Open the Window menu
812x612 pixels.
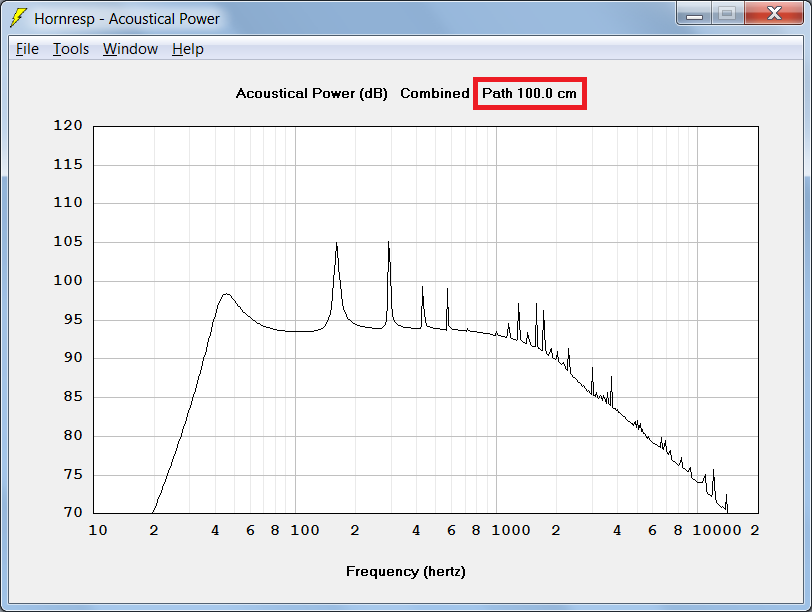[130, 49]
